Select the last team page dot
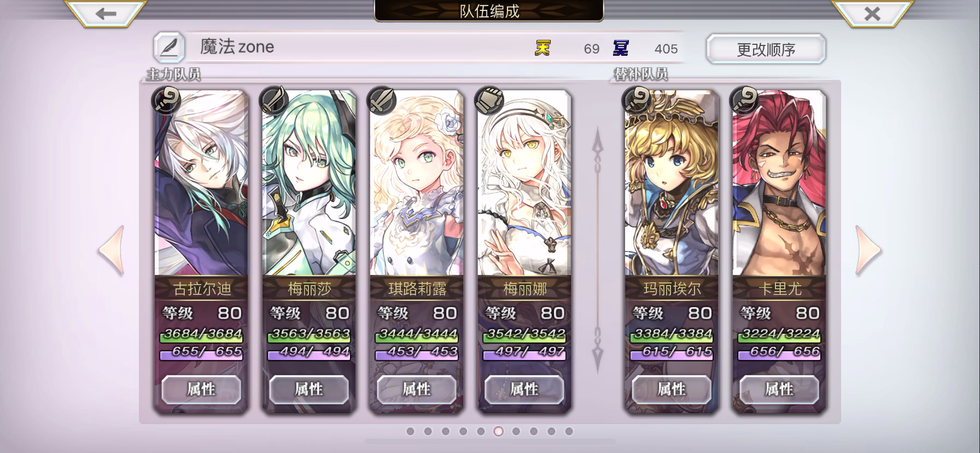 [x=569, y=431]
